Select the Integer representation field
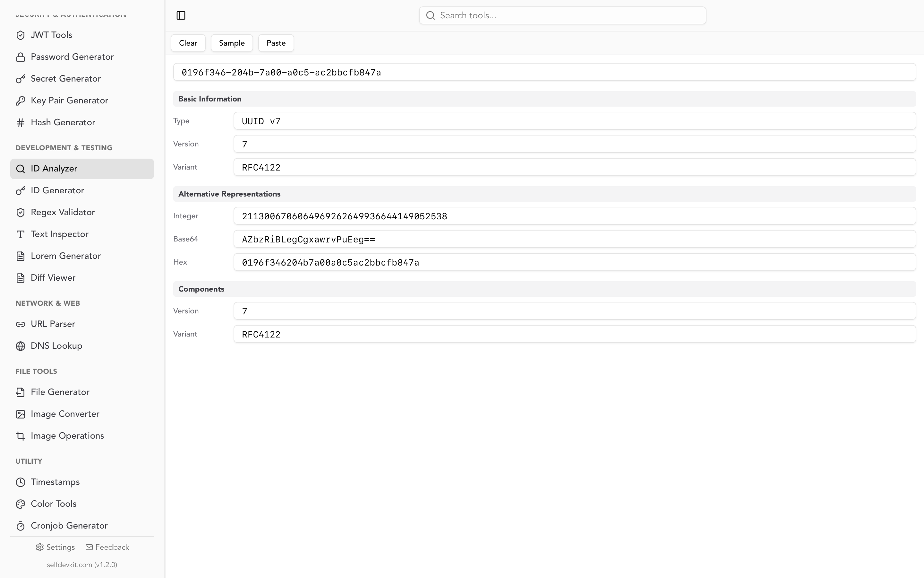This screenshot has width=924, height=578. point(575,216)
